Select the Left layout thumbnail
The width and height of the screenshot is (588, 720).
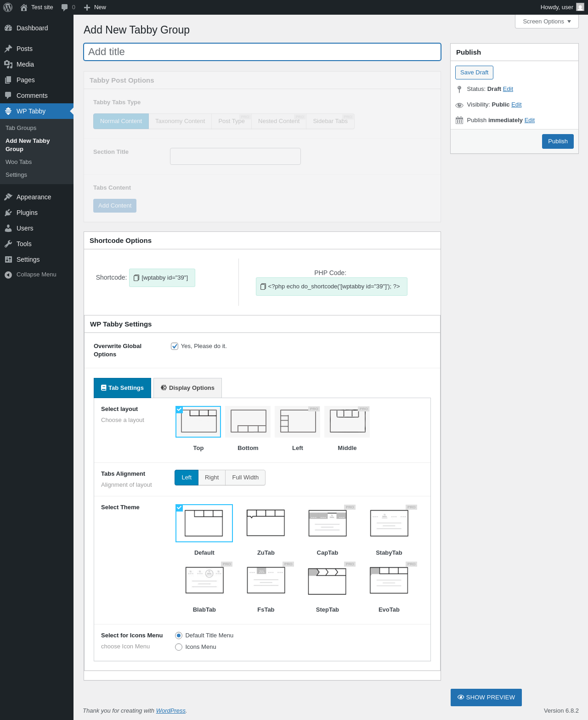298,422
